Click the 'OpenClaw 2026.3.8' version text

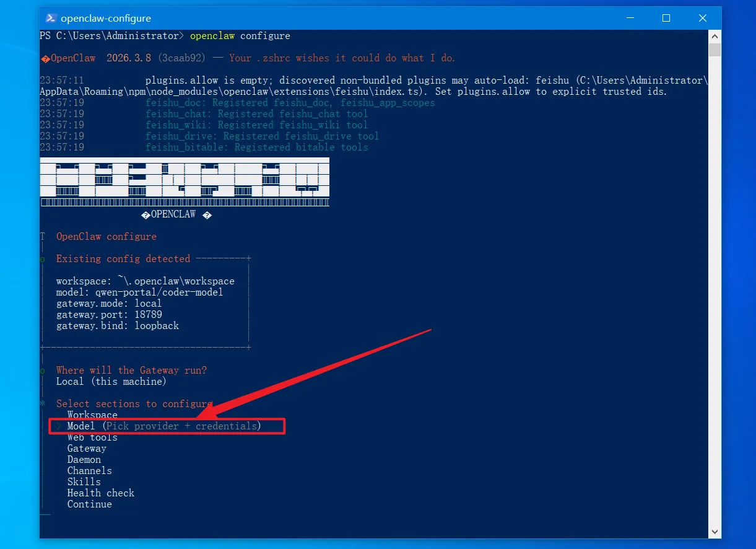[101, 58]
